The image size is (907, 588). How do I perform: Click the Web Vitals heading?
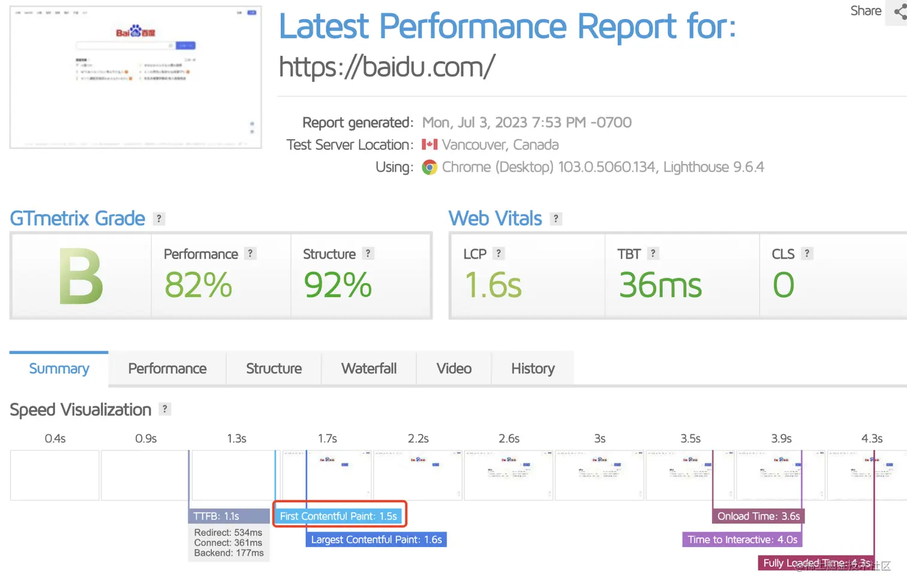click(x=495, y=218)
